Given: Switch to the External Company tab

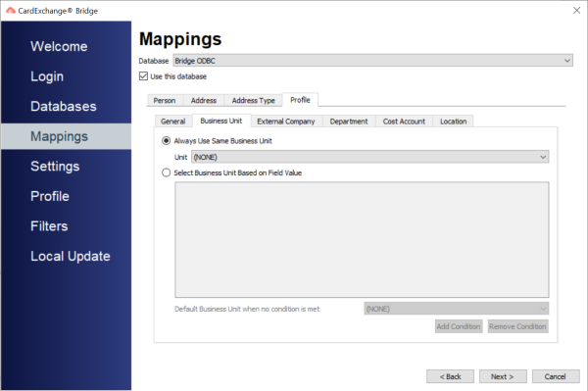Looking at the screenshot, I should (286, 122).
